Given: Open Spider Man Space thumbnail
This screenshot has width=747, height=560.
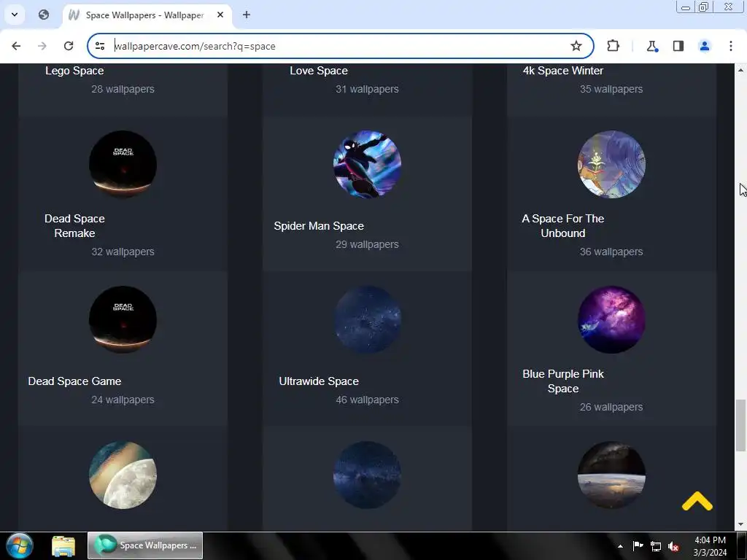Looking at the screenshot, I should pos(368,164).
